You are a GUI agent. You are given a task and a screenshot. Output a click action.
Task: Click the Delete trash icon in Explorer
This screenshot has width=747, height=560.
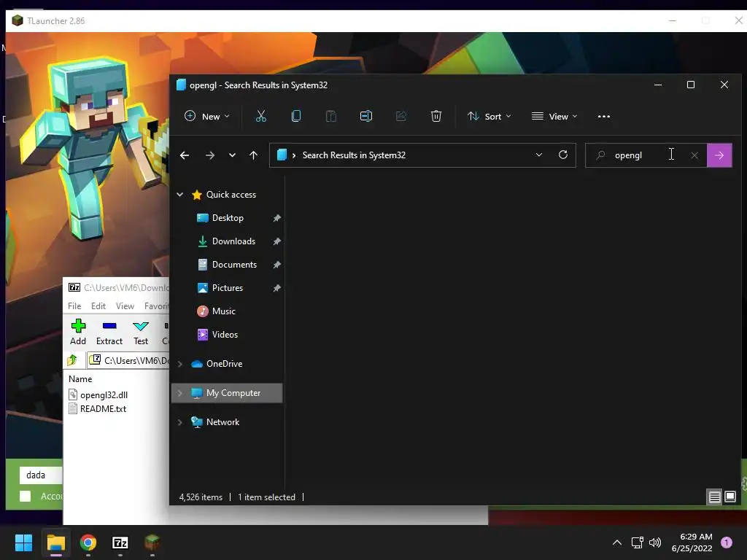(436, 116)
